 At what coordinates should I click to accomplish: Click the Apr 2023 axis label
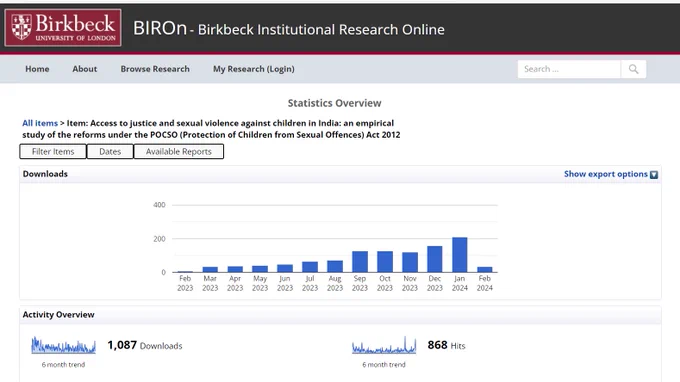pos(235,283)
